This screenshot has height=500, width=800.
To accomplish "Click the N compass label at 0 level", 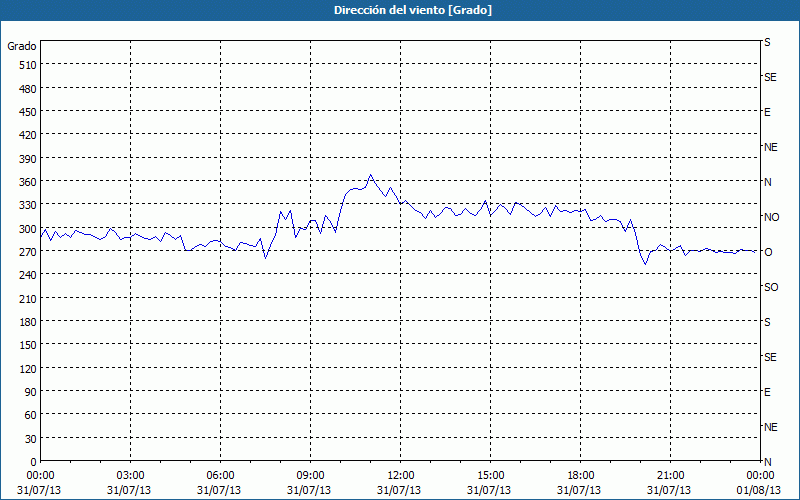I will (x=767, y=462).
